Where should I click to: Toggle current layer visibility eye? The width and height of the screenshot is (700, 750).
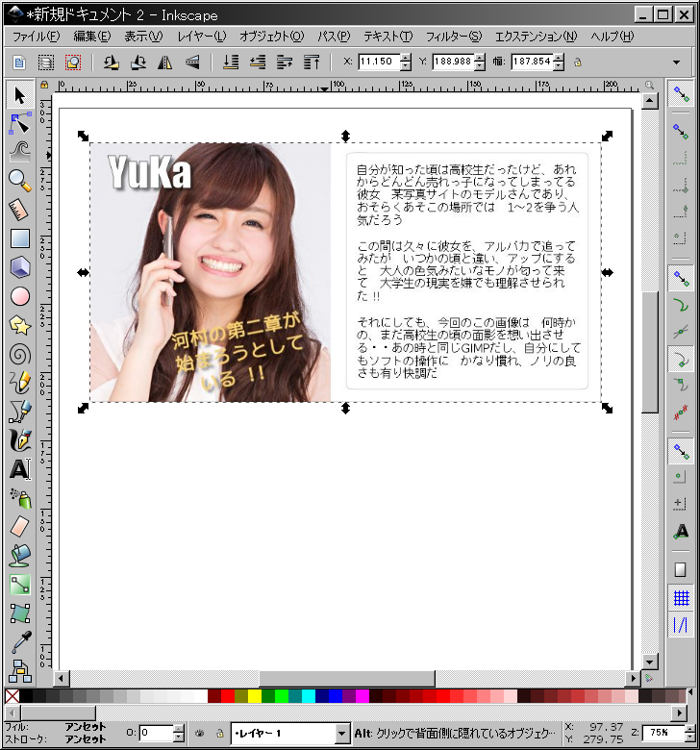coord(200,733)
